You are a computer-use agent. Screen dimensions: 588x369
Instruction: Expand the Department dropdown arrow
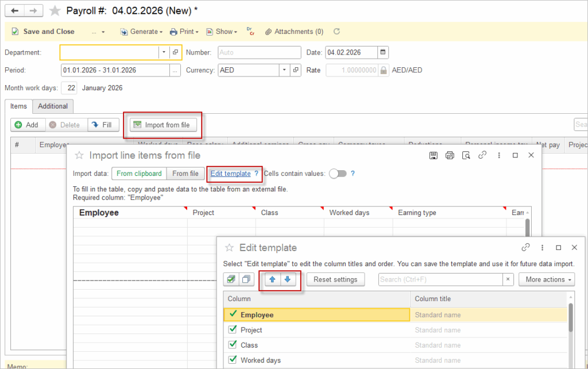click(164, 52)
